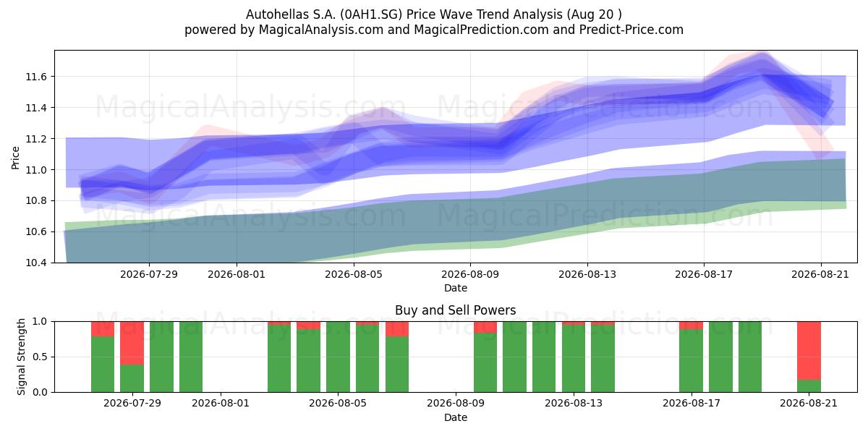Click the 'Date' label under the price chart
Screen dimensions: 868x434
pyautogui.click(x=456, y=288)
